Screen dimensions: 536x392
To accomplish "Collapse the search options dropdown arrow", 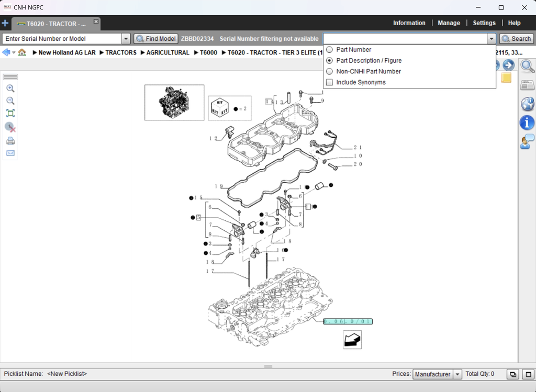I will 491,39.
